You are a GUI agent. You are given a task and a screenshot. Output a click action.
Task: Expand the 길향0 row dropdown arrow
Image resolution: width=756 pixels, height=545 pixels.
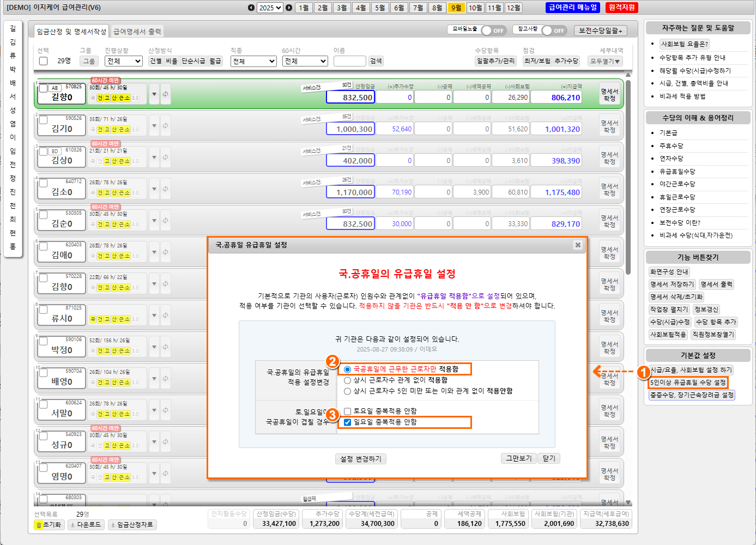[154, 94]
